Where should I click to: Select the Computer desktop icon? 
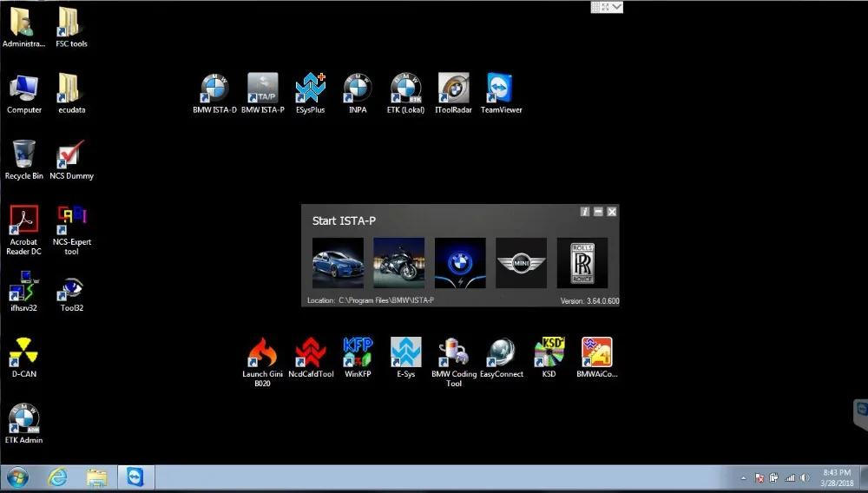tap(23, 94)
